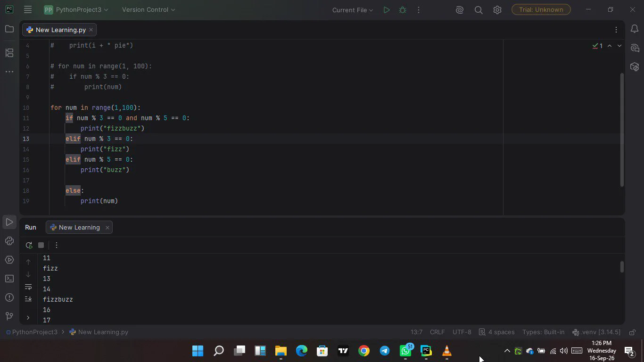Change the UTF-8 file encoding
Image resolution: width=644 pixels, height=362 pixels.
pyautogui.click(x=462, y=332)
